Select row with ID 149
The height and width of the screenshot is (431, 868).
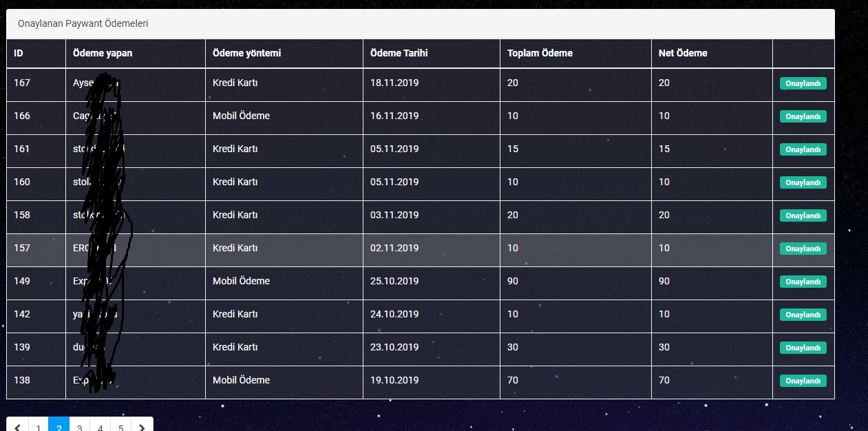420,281
